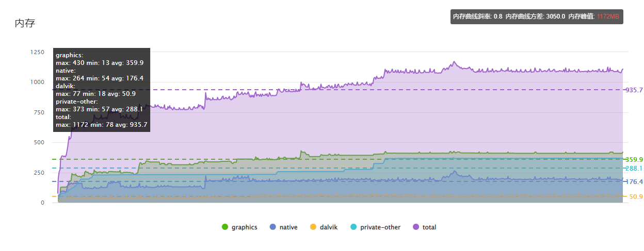
Task: Click the cyan private-other legend dot
Action: (353, 227)
